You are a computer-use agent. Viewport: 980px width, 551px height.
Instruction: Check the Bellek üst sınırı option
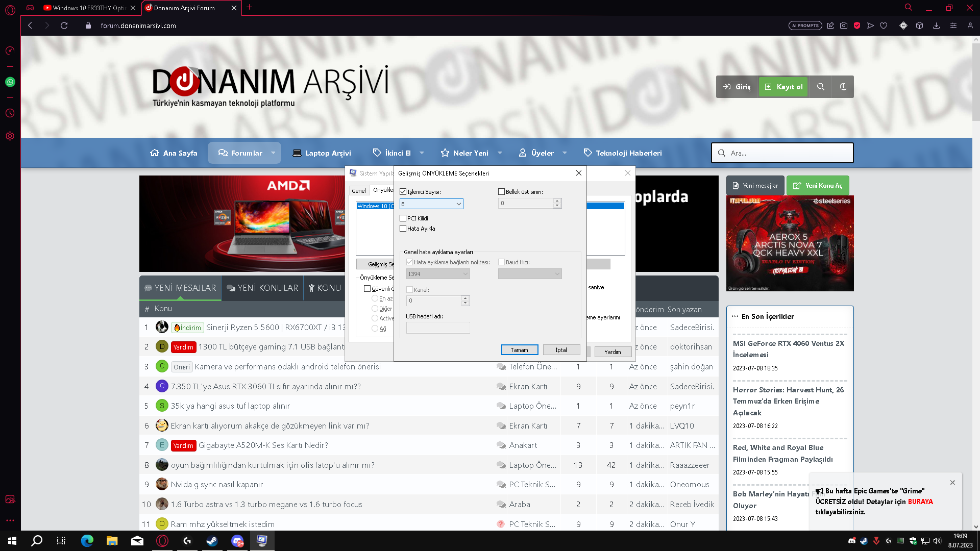point(501,192)
